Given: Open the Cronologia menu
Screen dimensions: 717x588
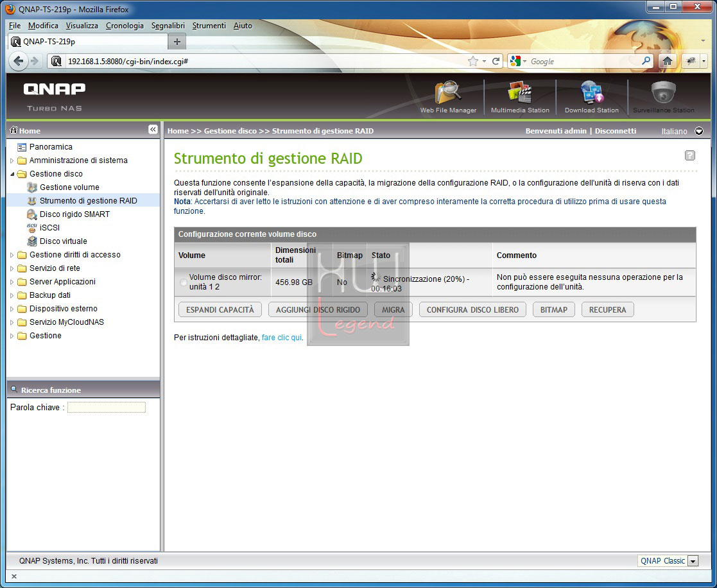Looking at the screenshot, I should (x=125, y=26).
